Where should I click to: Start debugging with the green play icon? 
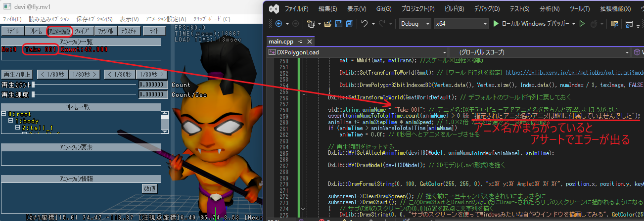[496, 24]
